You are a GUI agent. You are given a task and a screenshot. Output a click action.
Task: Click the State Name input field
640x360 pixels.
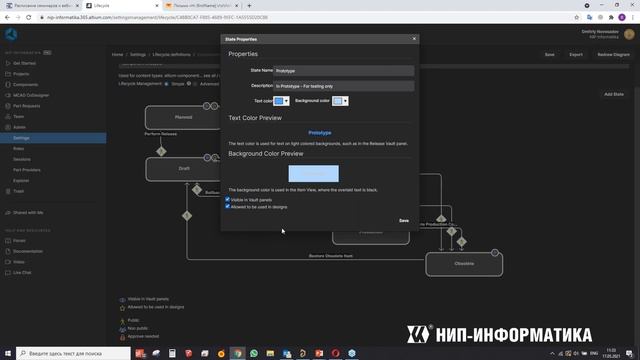pyautogui.click(x=344, y=71)
